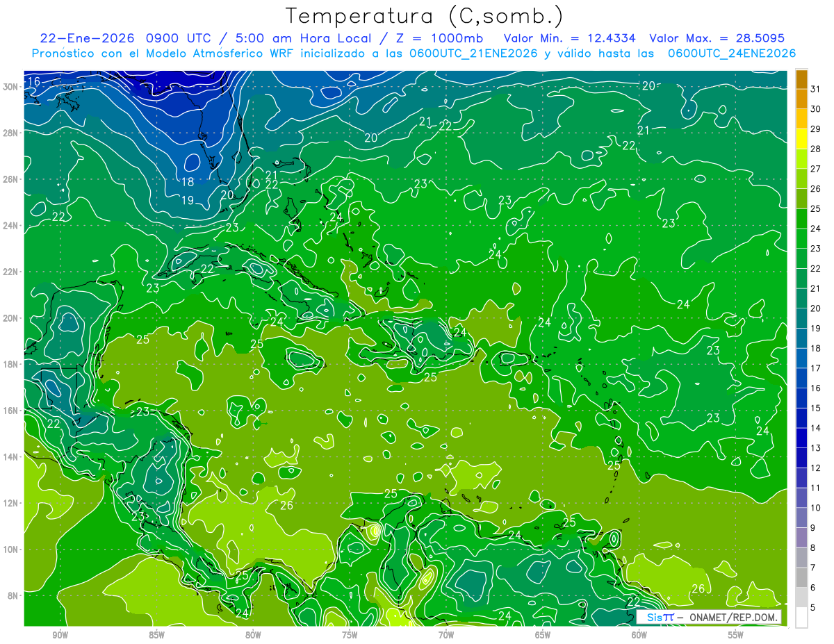Click the "22N" latitude label
Viewport: 834px width, 644px height.
(x=10, y=272)
